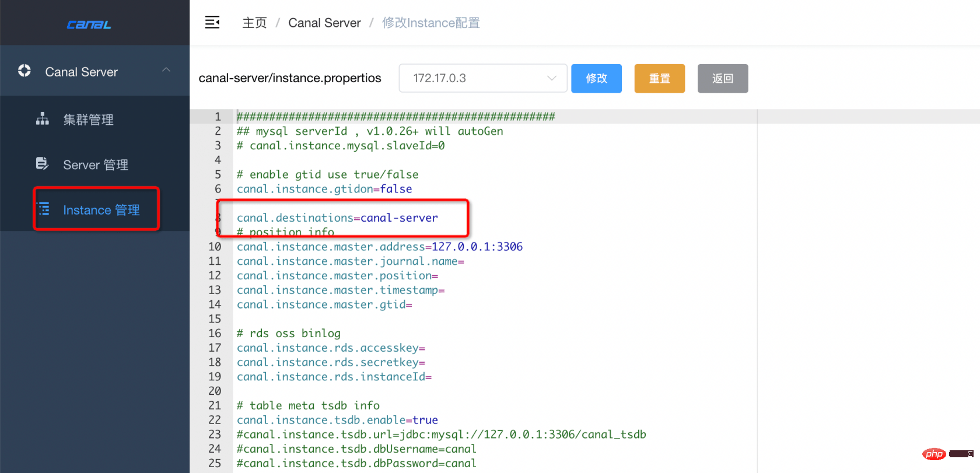Image resolution: width=980 pixels, height=473 pixels.
Task: Expand the Canal Server sidebar menu
Action: [94, 71]
